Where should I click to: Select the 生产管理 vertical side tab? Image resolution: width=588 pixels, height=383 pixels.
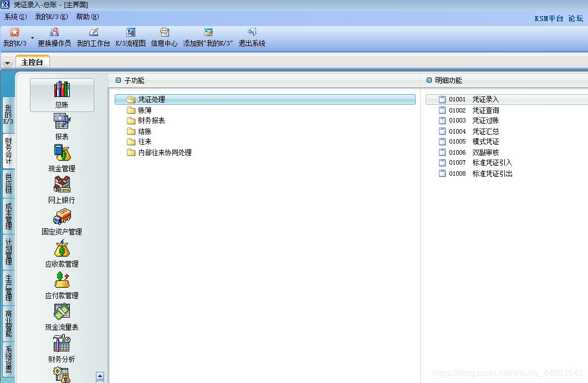coord(8,287)
